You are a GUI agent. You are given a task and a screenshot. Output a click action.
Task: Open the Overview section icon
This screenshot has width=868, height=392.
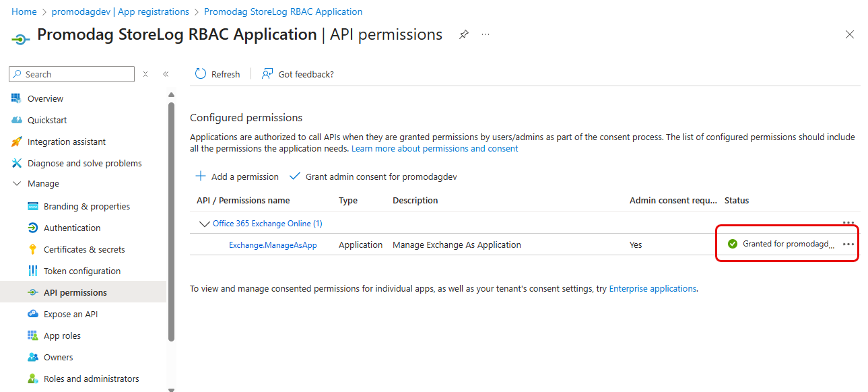(15, 98)
